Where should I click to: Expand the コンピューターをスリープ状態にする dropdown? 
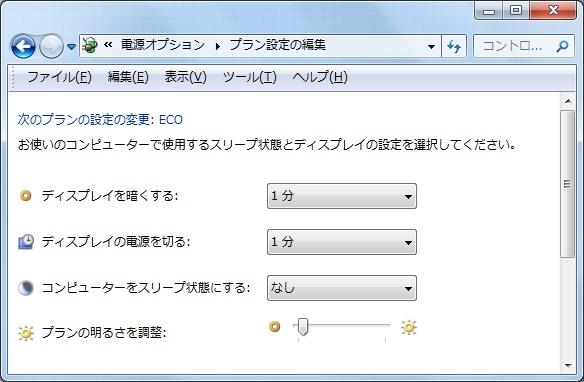tap(342, 288)
